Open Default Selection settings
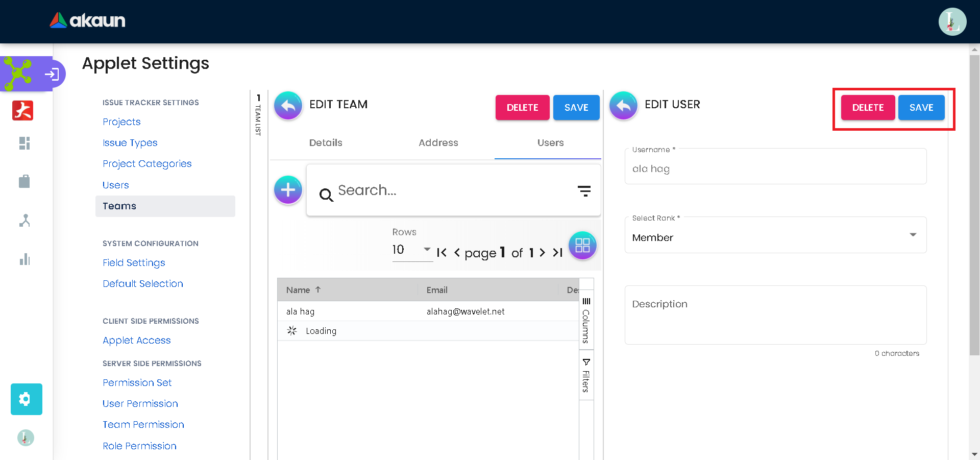 [x=143, y=284]
